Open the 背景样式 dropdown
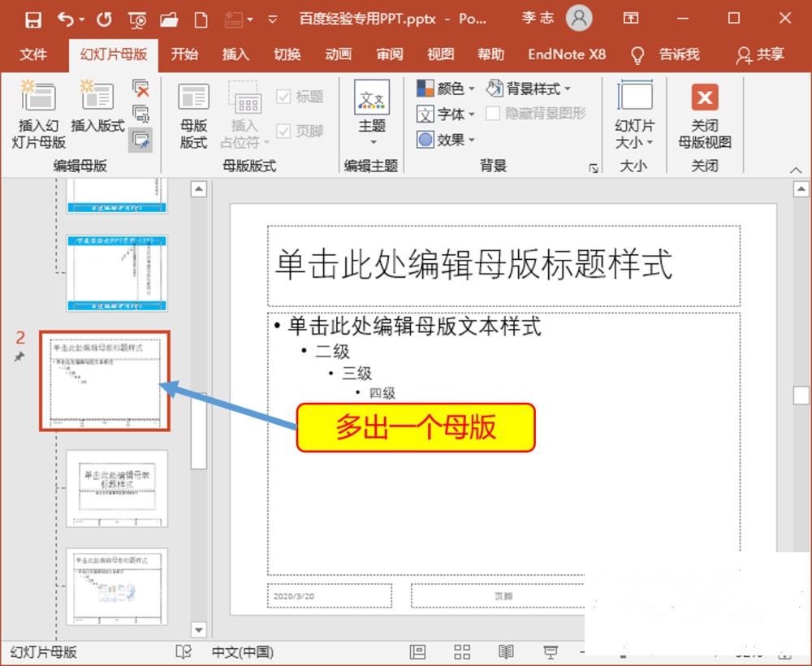This screenshot has width=812, height=666. pos(529,89)
